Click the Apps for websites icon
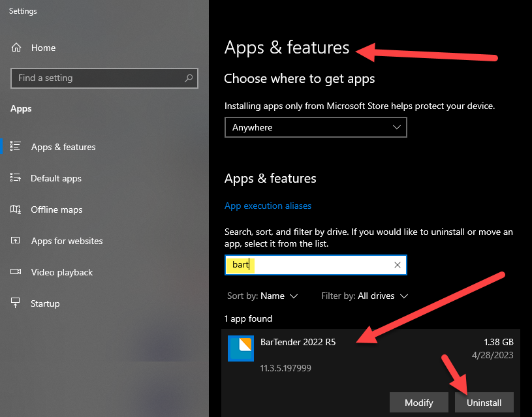This screenshot has width=532, height=417. pyautogui.click(x=16, y=241)
